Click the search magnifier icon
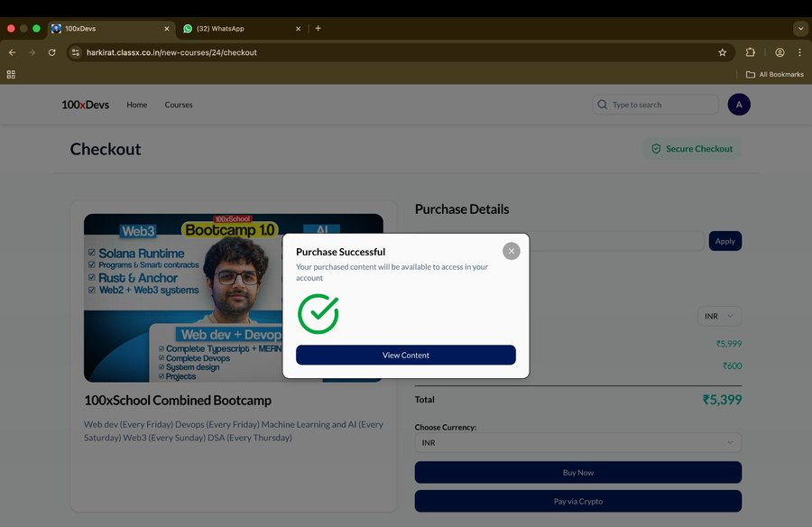The width and height of the screenshot is (812, 527). [603, 105]
